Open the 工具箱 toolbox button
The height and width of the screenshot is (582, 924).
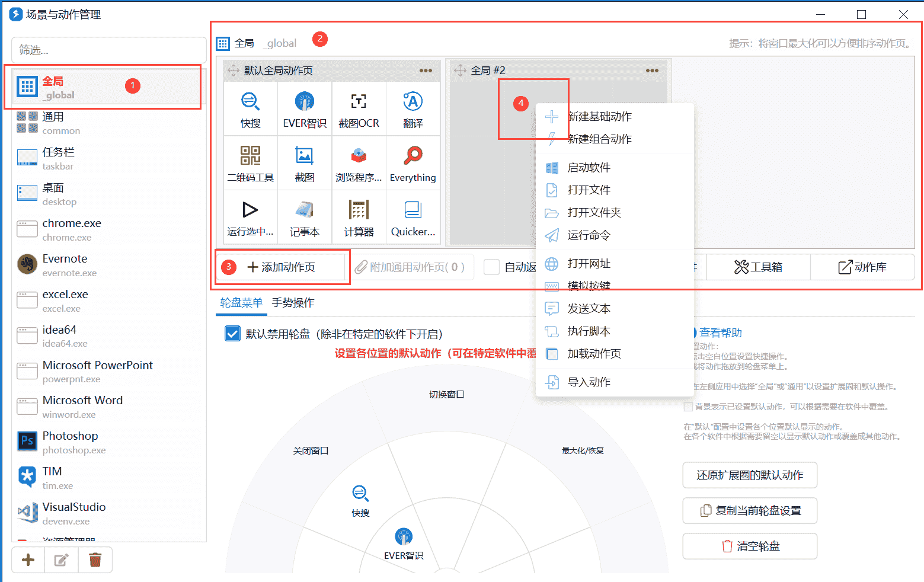coord(758,267)
